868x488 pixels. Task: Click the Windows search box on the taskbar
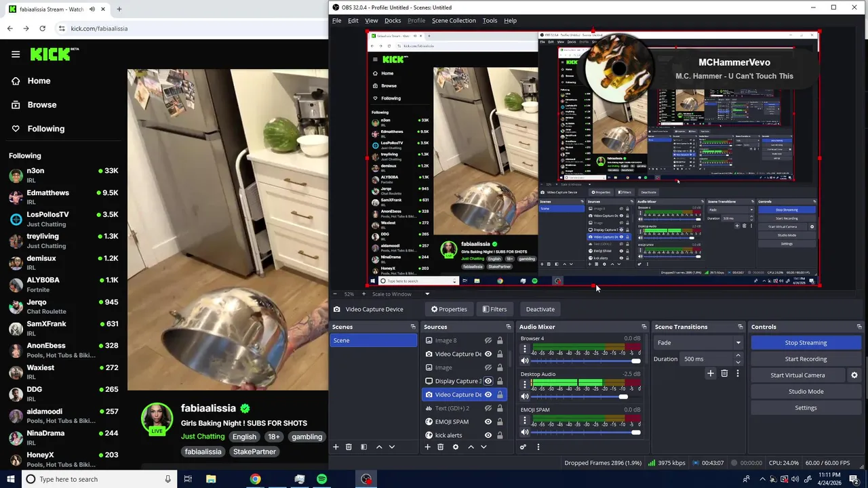98,479
